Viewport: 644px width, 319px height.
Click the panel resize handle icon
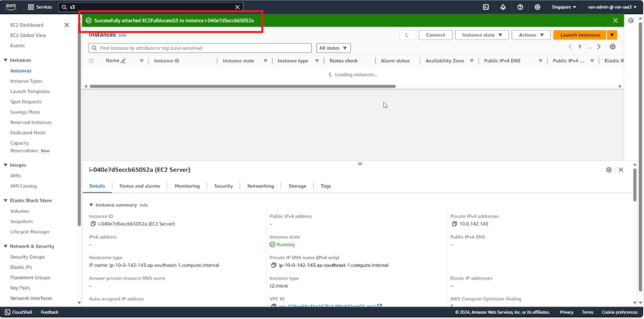360,164
